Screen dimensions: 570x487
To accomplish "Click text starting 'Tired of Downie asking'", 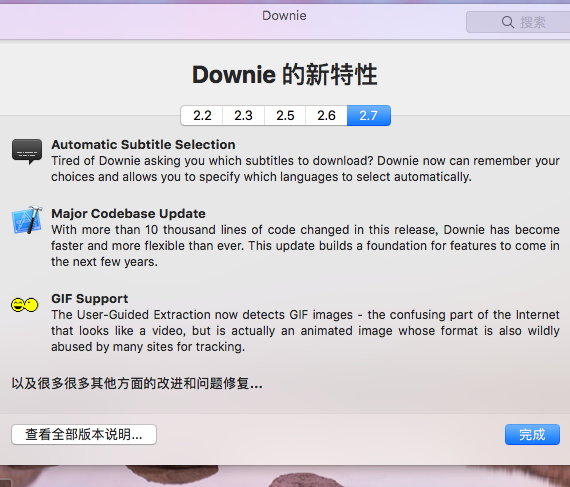I will (305, 169).
